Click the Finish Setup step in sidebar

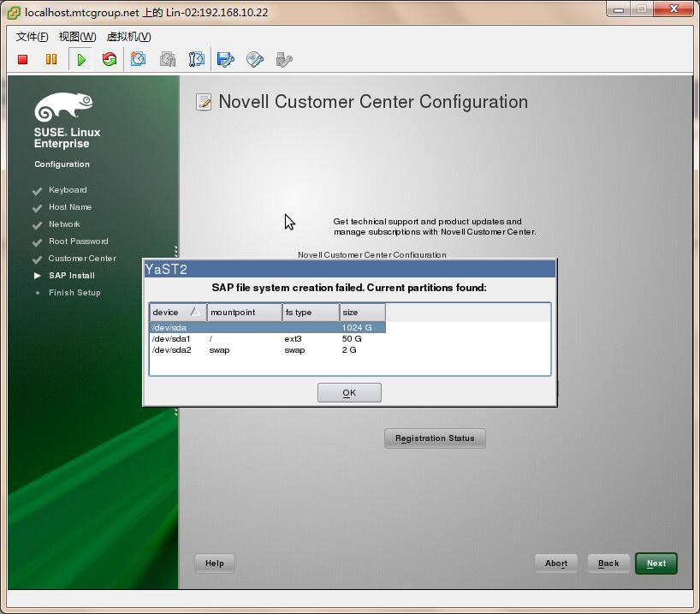74,293
